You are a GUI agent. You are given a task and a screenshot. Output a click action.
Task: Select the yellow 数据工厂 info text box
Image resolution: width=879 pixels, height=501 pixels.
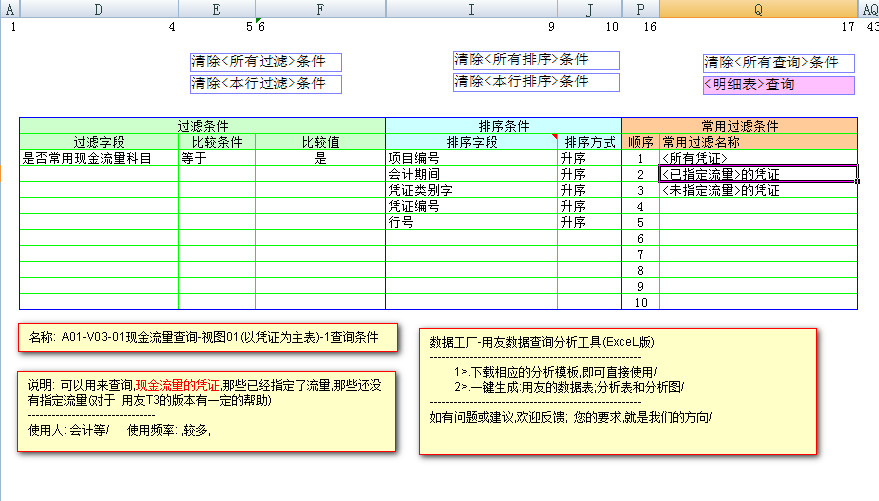[x=617, y=391]
